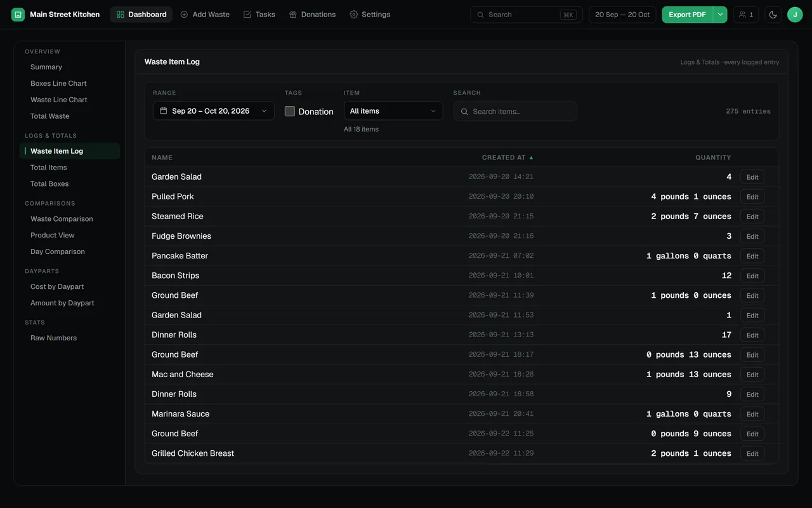Toggle dark mode moon icon
Image resolution: width=812 pixels, height=508 pixels.
773,15
